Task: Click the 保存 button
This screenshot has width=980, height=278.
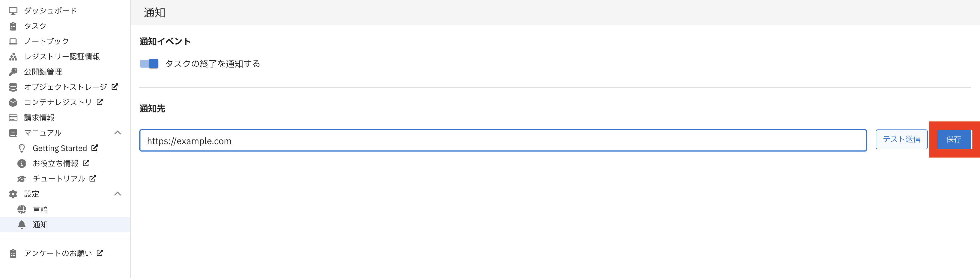Action: (953, 139)
